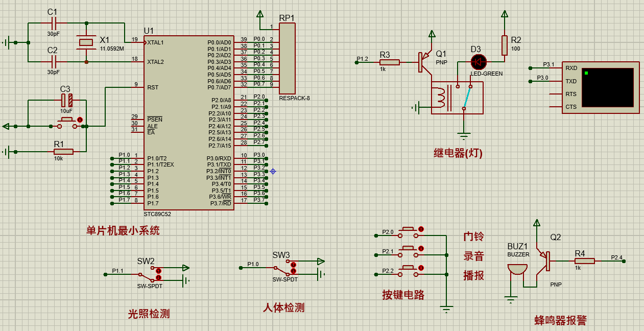
Task: Select PNP transistor Q1
Action: click(x=425, y=62)
